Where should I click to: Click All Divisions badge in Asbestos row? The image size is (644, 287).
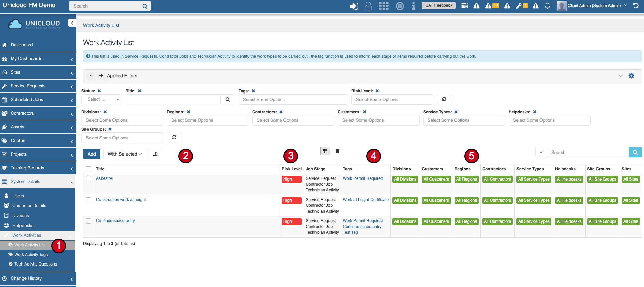405,179
